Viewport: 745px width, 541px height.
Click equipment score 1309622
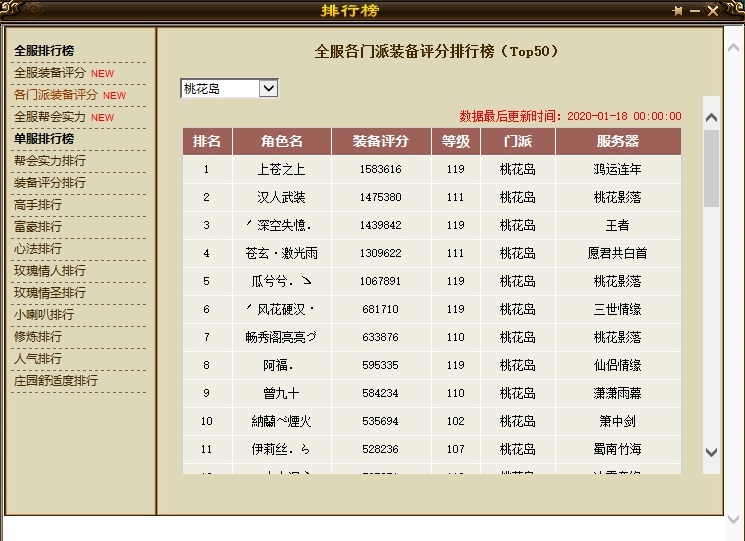pyautogui.click(x=381, y=253)
